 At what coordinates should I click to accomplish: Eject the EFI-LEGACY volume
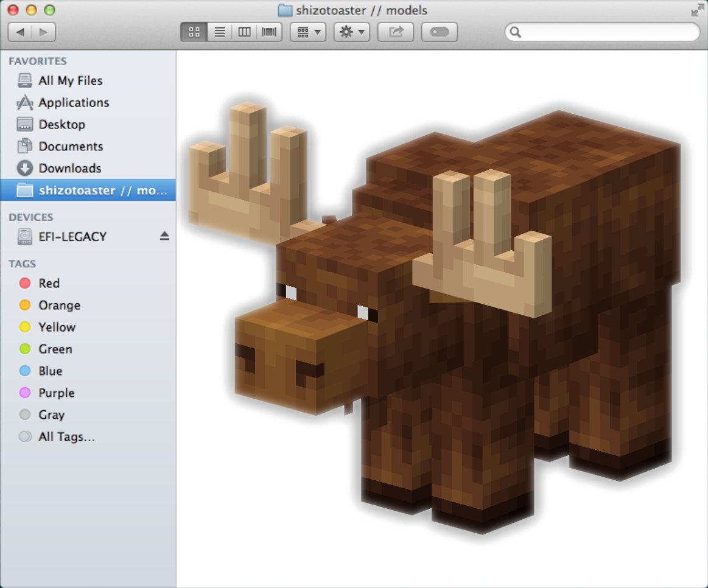164,236
